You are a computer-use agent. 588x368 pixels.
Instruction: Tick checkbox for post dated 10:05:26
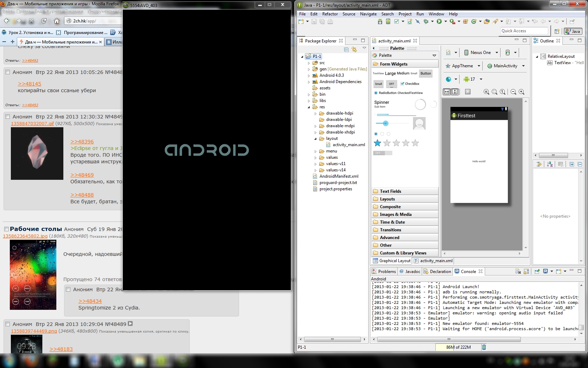[x=7, y=72]
